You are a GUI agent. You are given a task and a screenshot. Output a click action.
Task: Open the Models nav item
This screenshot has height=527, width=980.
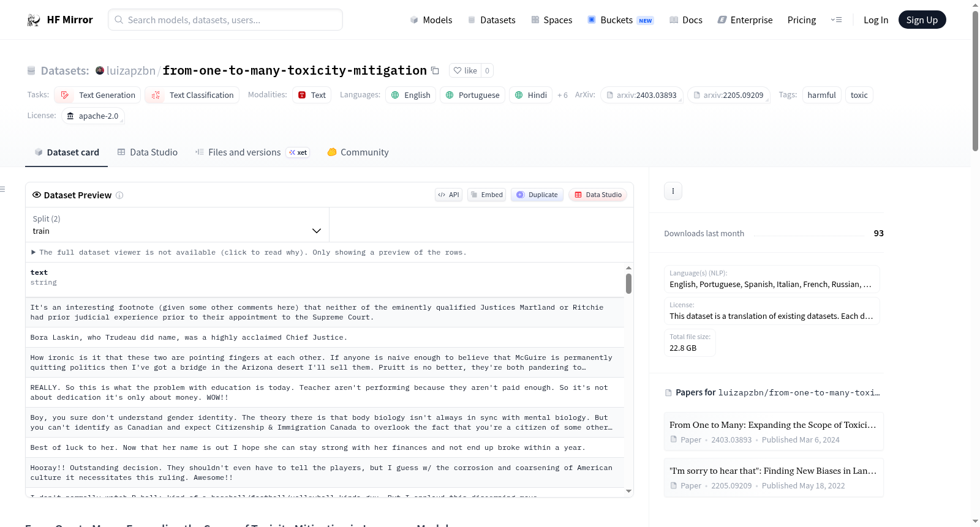431,20
